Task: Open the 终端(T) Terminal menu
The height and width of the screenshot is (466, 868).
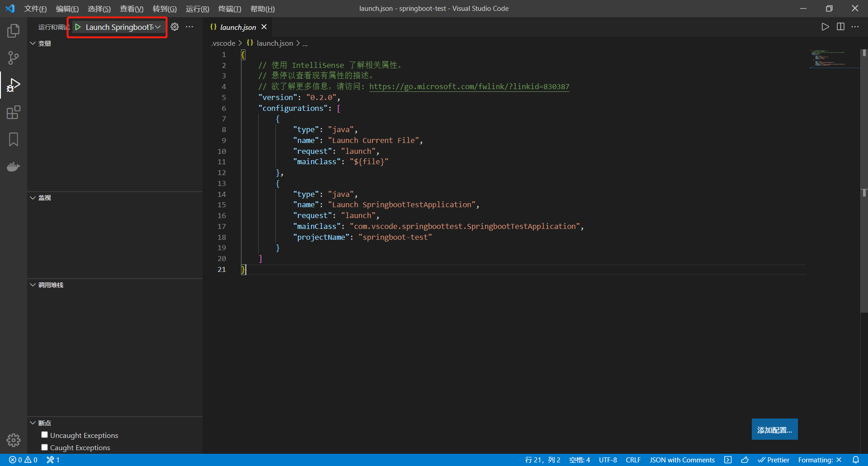Action: [230, 9]
